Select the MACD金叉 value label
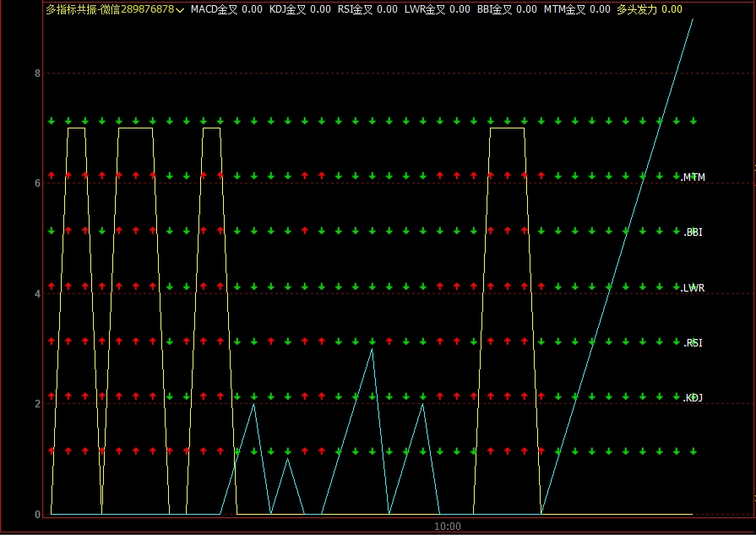The image size is (756, 535). [x=226, y=9]
